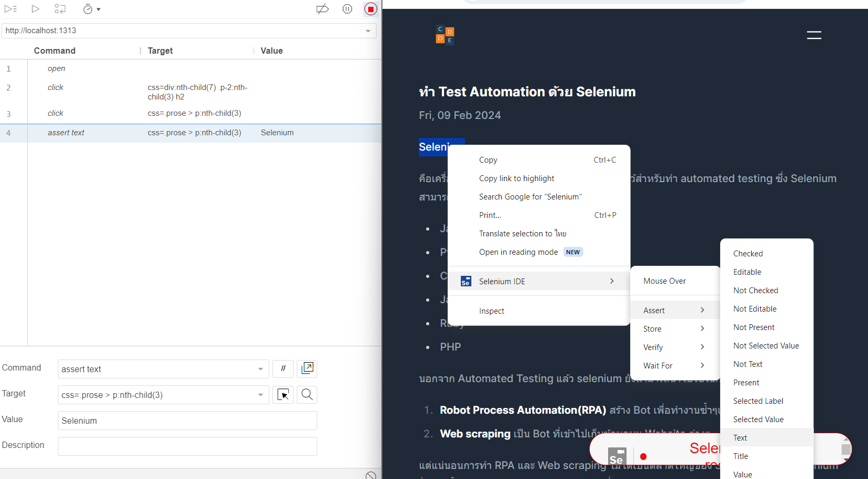Expand the Verify submenu
868x479 pixels.
pos(675,347)
